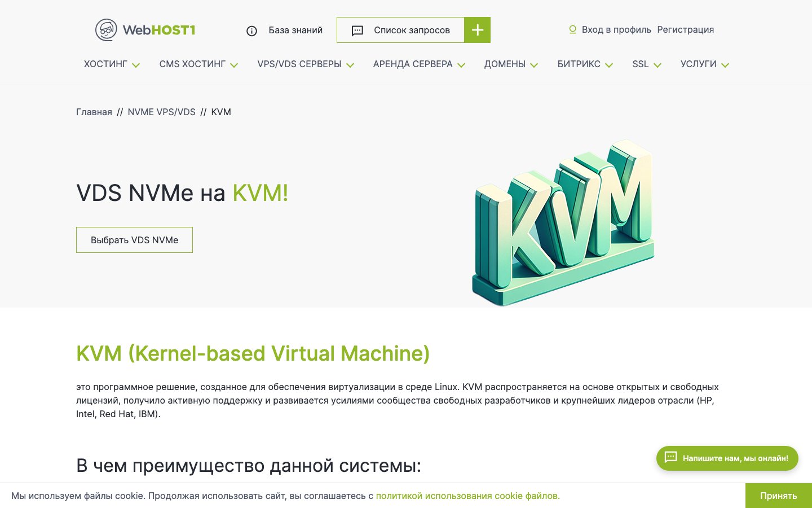The width and height of the screenshot is (812, 508).
Task: Expand the ХОСТИНГ menu chevron
Action: (x=136, y=65)
